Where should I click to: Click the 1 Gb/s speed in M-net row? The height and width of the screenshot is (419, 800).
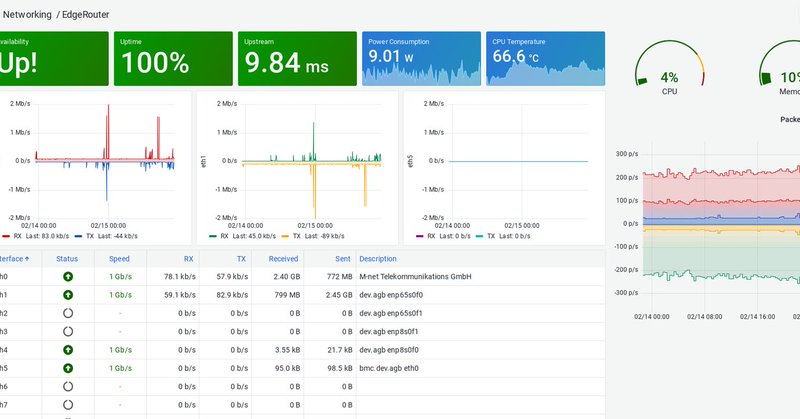120,277
